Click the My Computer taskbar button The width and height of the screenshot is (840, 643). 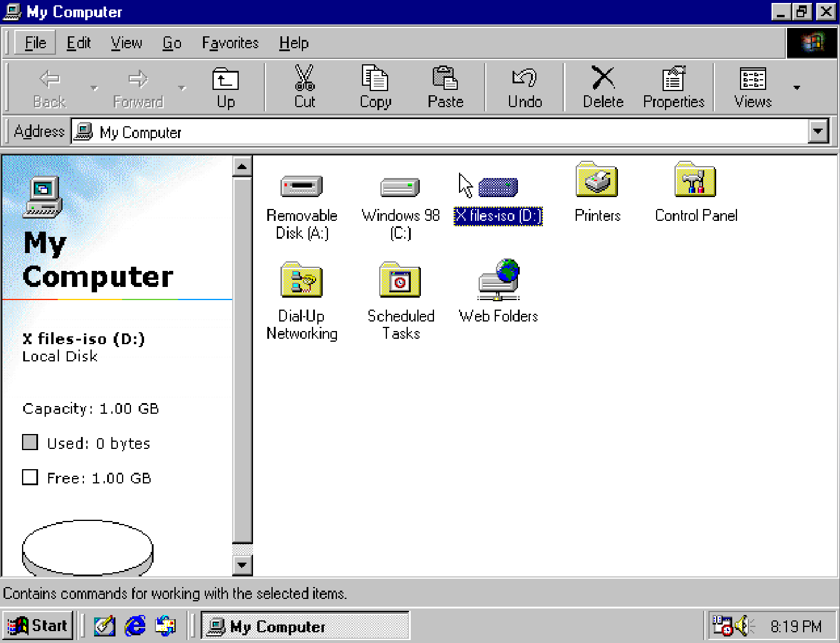(x=305, y=626)
